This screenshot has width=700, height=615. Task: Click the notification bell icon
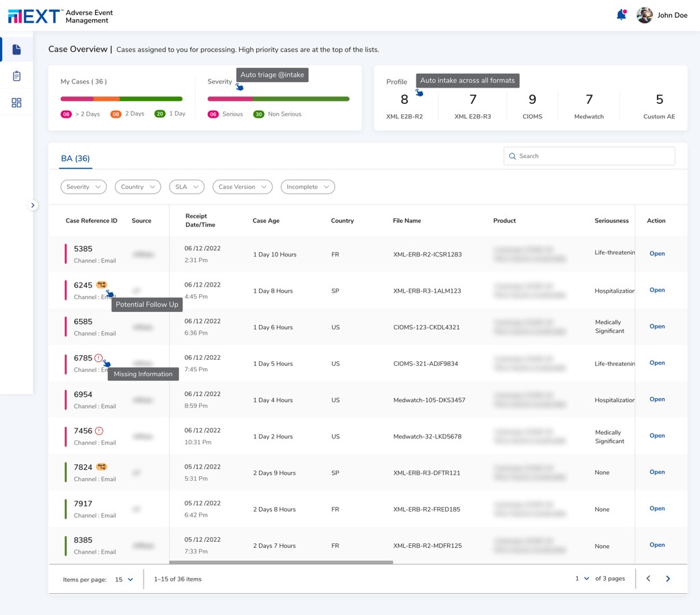(621, 14)
